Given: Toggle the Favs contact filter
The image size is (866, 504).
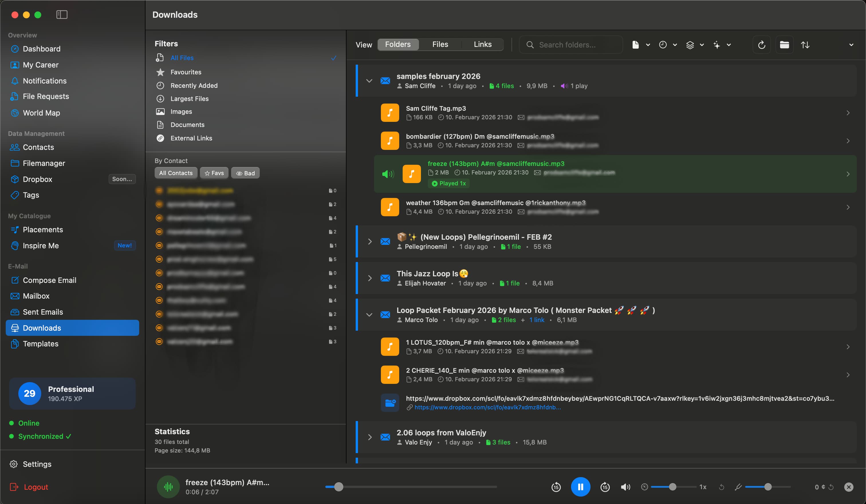Looking at the screenshot, I should 214,173.
